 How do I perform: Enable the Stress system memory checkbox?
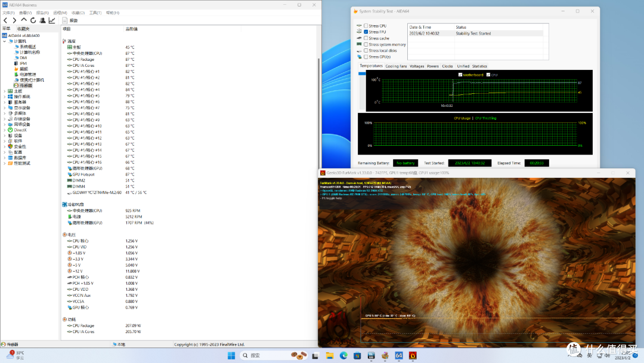click(x=366, y=44)
